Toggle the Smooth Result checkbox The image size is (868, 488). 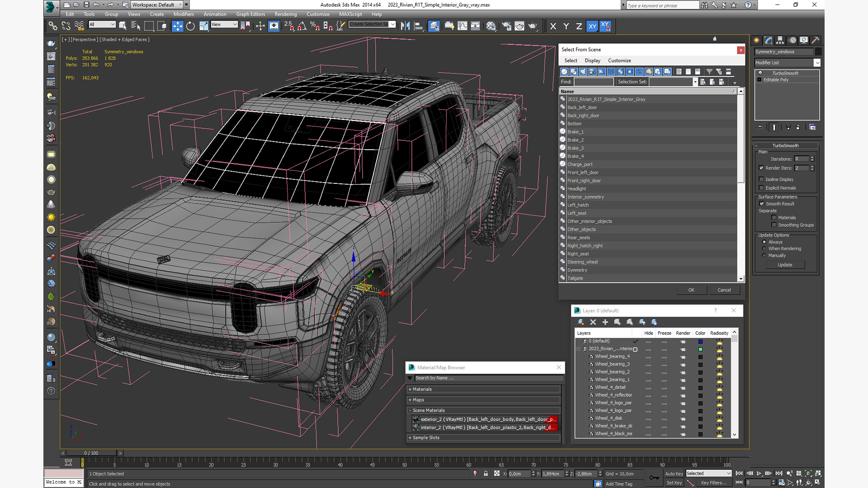(762, 204)
